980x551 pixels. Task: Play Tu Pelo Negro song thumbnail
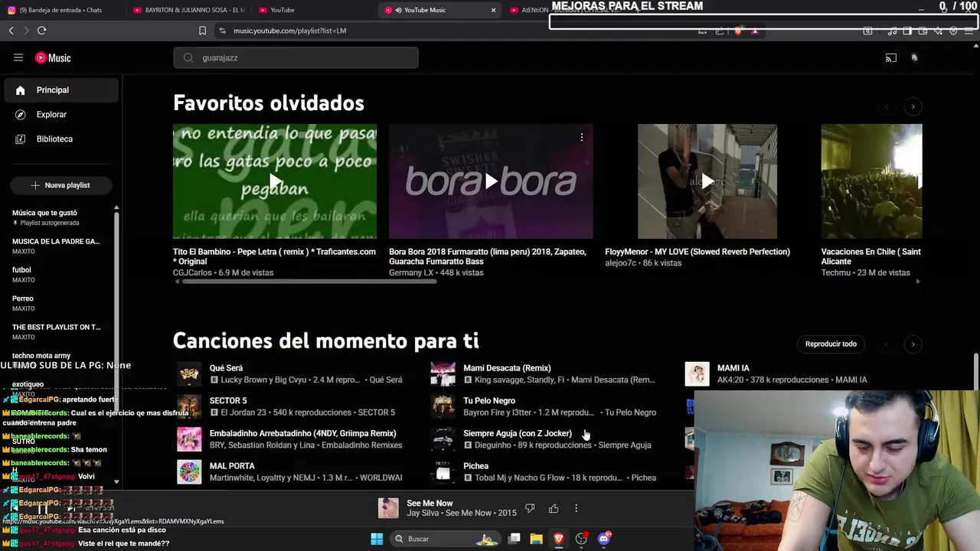pos(443,406)
